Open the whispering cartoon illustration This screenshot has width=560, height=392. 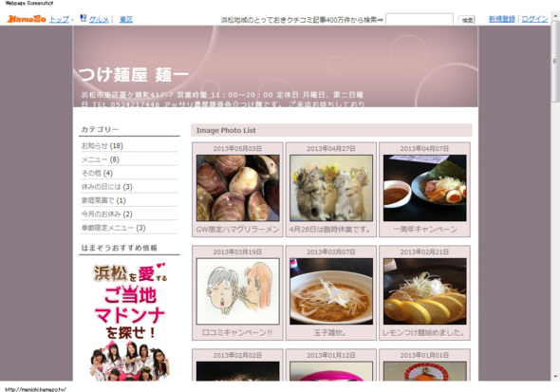coord(238,291)
